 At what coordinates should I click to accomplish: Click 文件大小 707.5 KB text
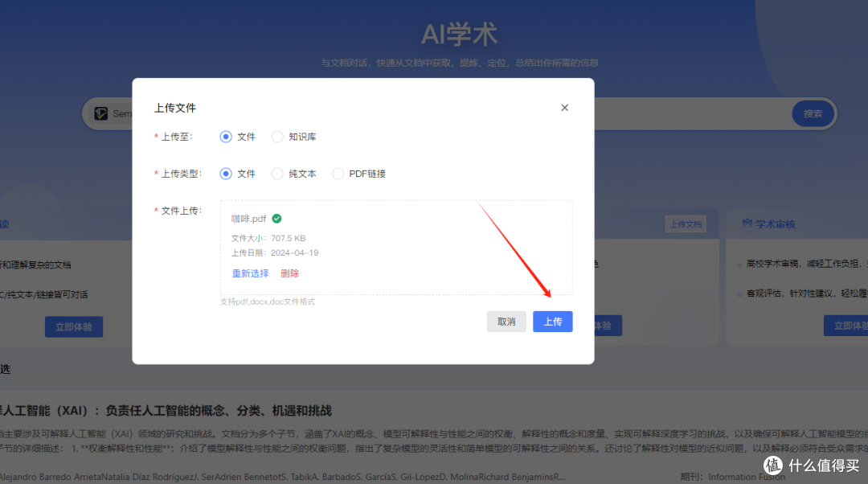point(268,238)
